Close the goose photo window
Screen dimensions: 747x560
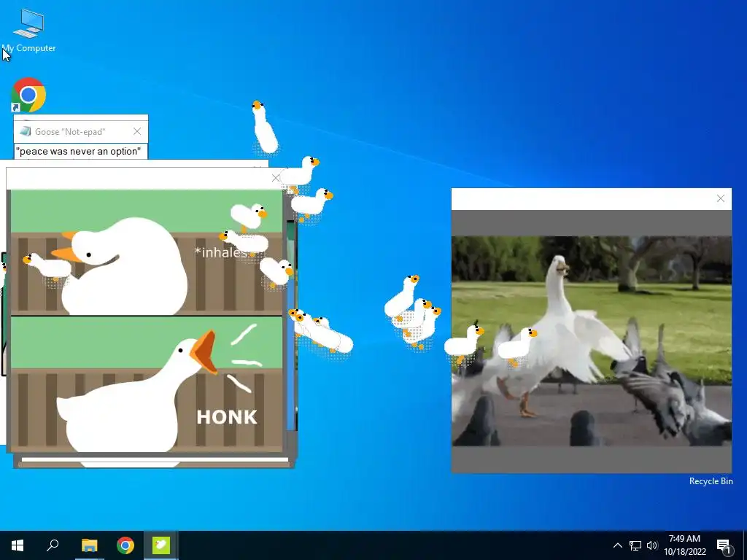click(720, 198)
